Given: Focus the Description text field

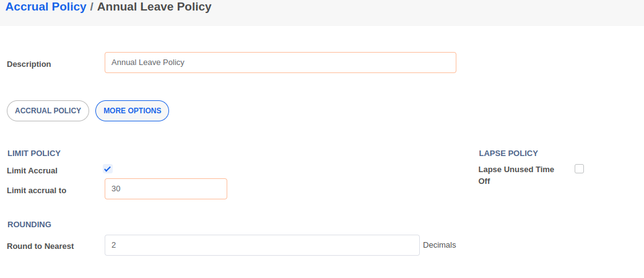Looking at the screenshot, I should [281, 63].
